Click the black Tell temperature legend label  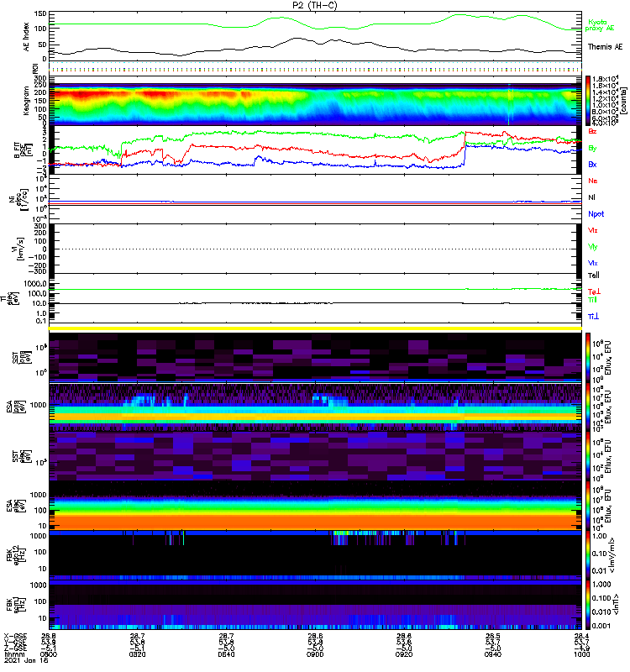(x=593, y=276)
